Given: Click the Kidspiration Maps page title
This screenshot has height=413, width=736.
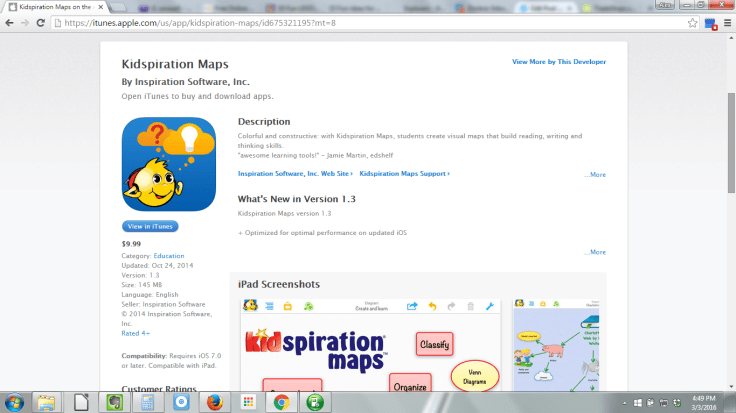Looking at the screenshot, I should 175,64.
